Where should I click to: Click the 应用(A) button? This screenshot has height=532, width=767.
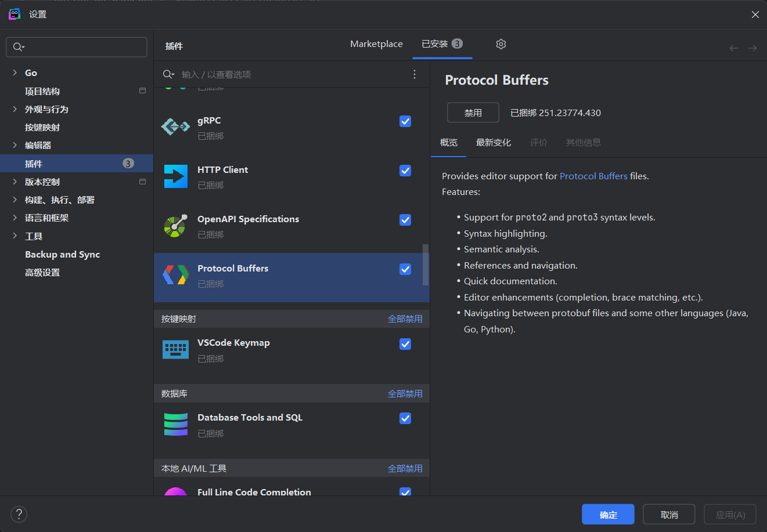[730, 515]
